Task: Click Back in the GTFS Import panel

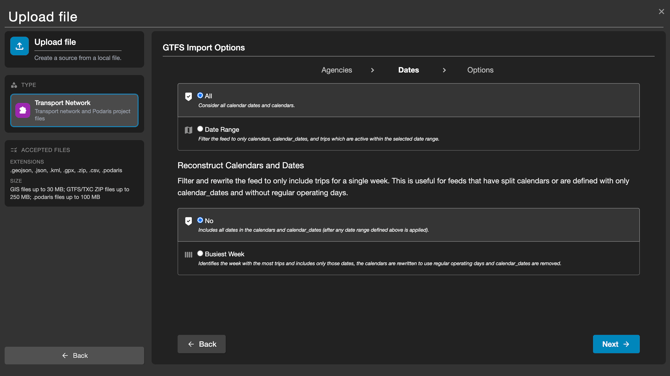Action: click(x=202, y=344)
